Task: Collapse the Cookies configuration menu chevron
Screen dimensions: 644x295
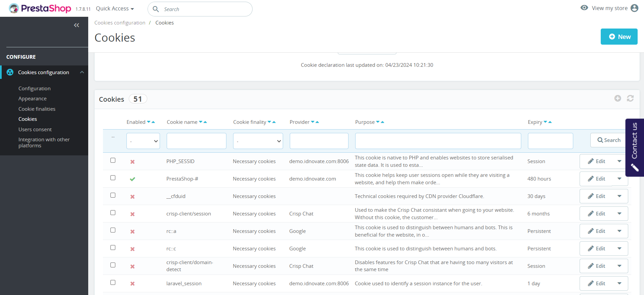Action: 82,72
